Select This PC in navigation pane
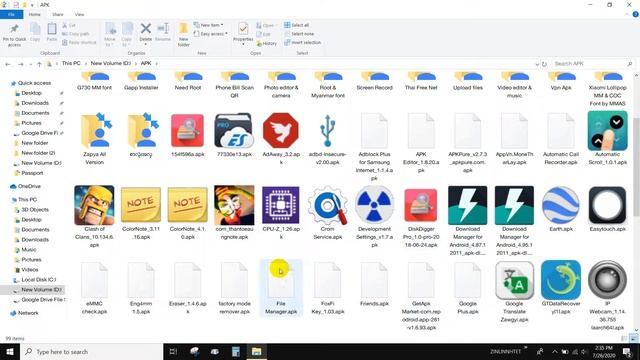640x360 pixels. [x=27, y=200]
